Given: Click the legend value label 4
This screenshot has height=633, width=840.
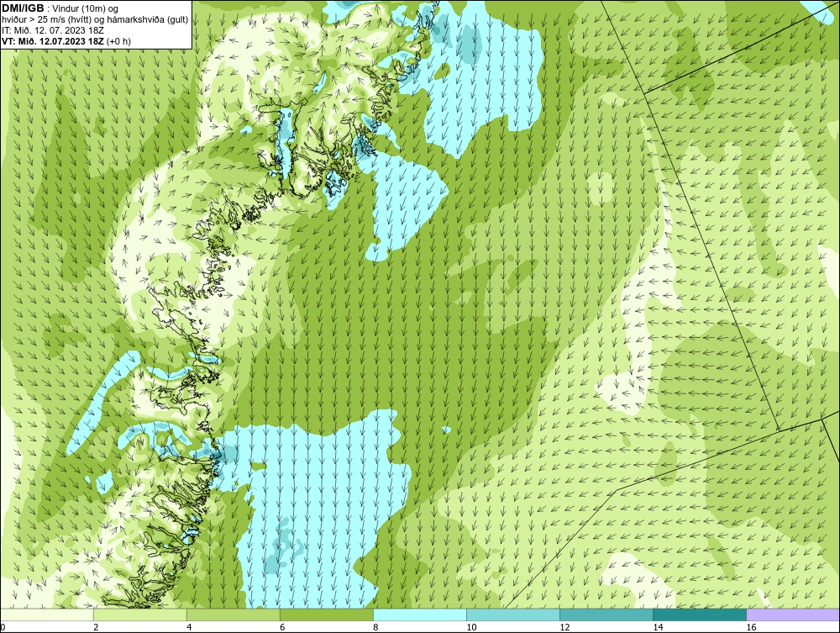Looking at the screenshot, I should click(189, 627).
